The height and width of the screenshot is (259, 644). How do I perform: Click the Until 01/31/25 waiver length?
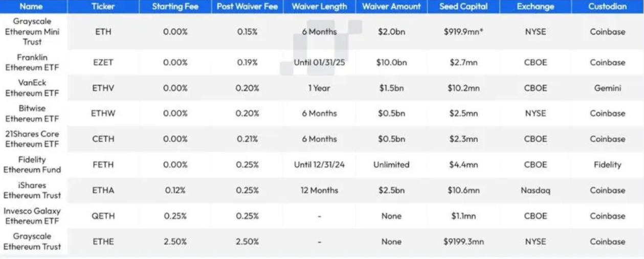click(x=319, y=62)
